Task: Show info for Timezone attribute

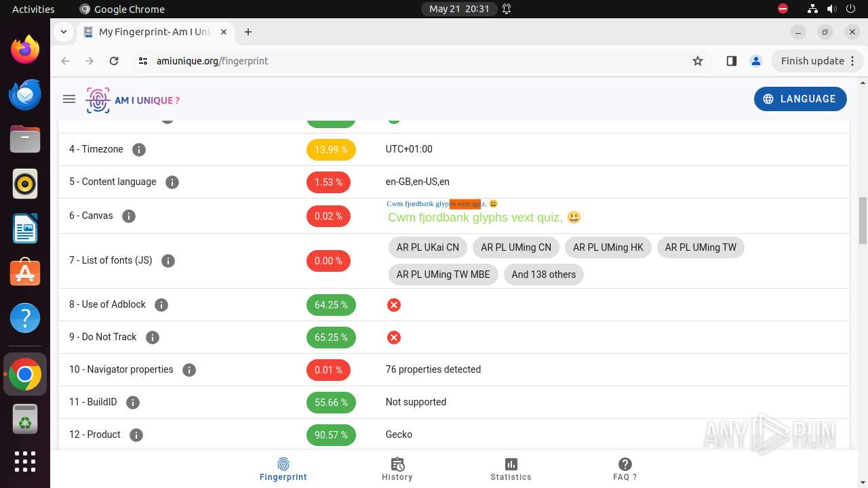Action: tap(139, 150)
